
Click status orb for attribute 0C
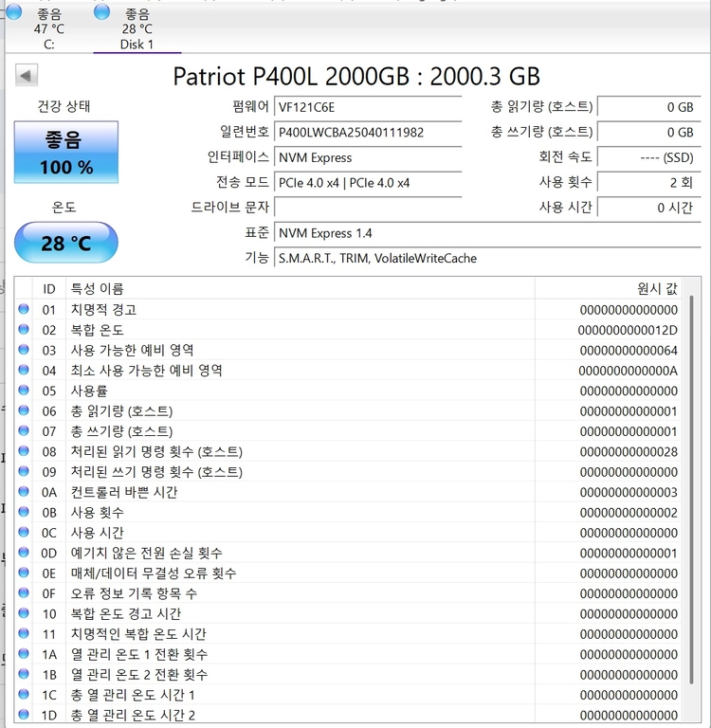pyautogui.click(x=24, y=532)
